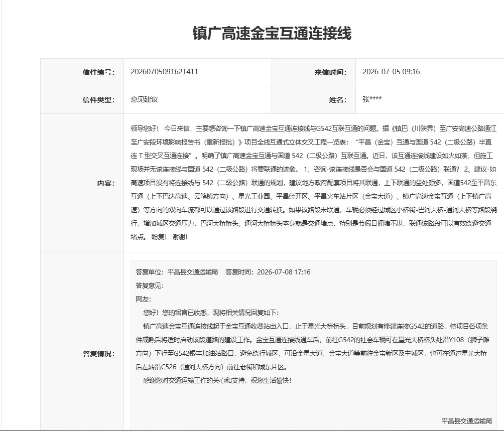Click the received time 2026-07-05 09:16
The image size is (504, 431).
pos(391,72)
